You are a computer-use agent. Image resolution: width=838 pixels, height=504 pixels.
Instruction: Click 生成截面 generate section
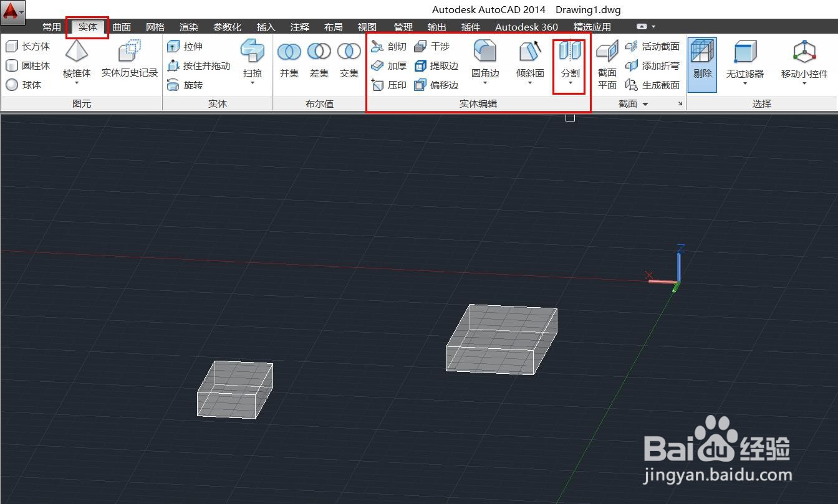[653, 85]
